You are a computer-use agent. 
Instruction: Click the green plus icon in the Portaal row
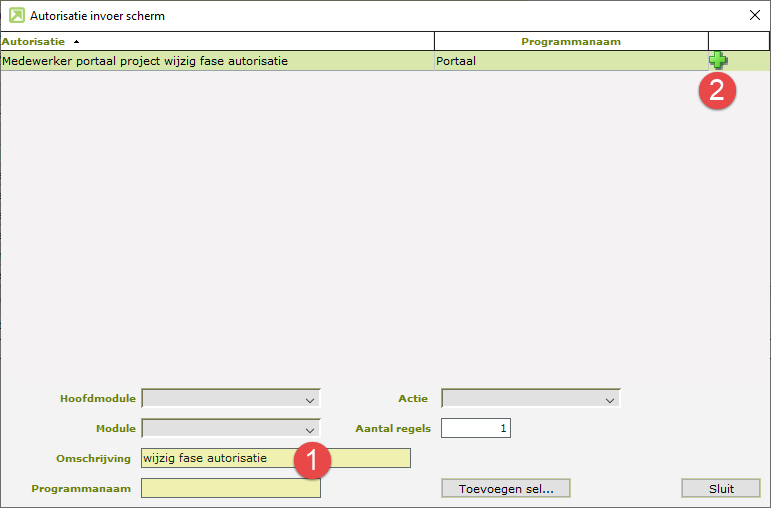point(718,61)
